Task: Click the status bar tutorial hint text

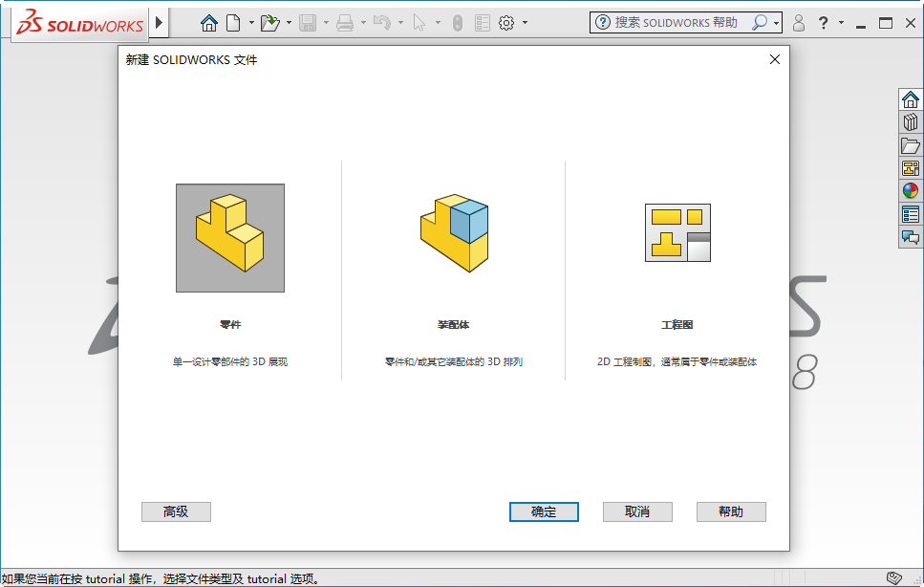Action: pos(161,578)
